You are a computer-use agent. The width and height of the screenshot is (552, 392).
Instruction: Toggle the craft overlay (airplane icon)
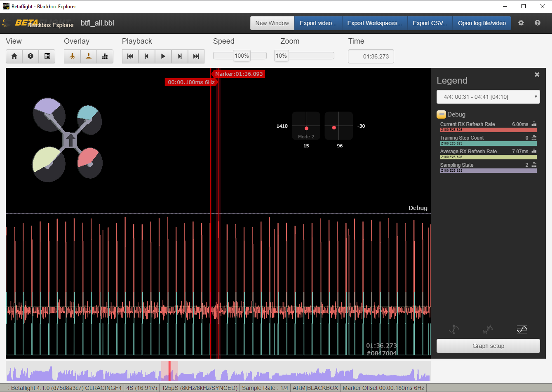click(72, 56)
